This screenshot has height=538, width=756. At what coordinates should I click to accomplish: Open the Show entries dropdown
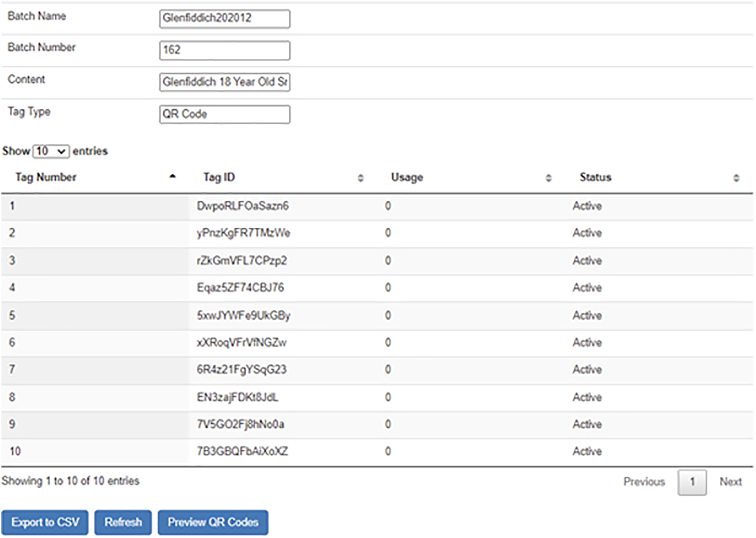51,151
